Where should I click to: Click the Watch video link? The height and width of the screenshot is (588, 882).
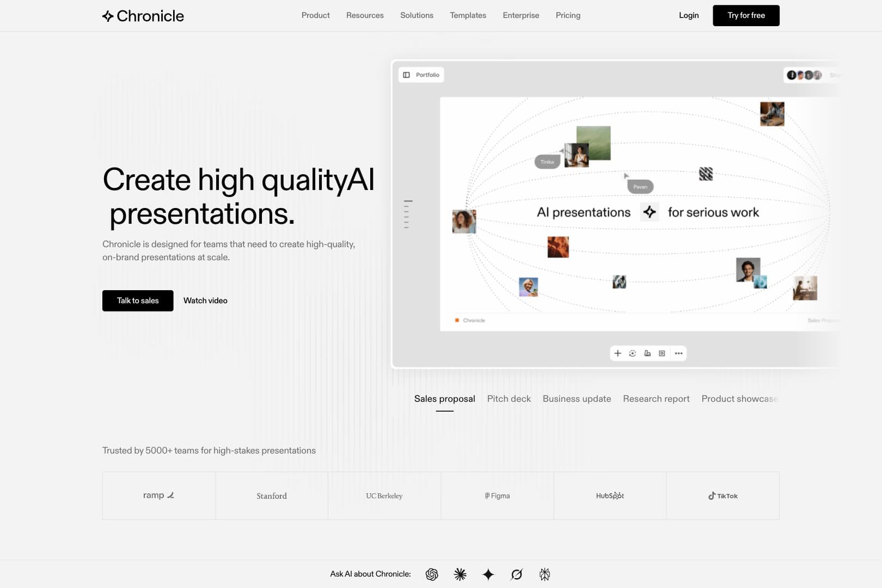tap(205, 301)
